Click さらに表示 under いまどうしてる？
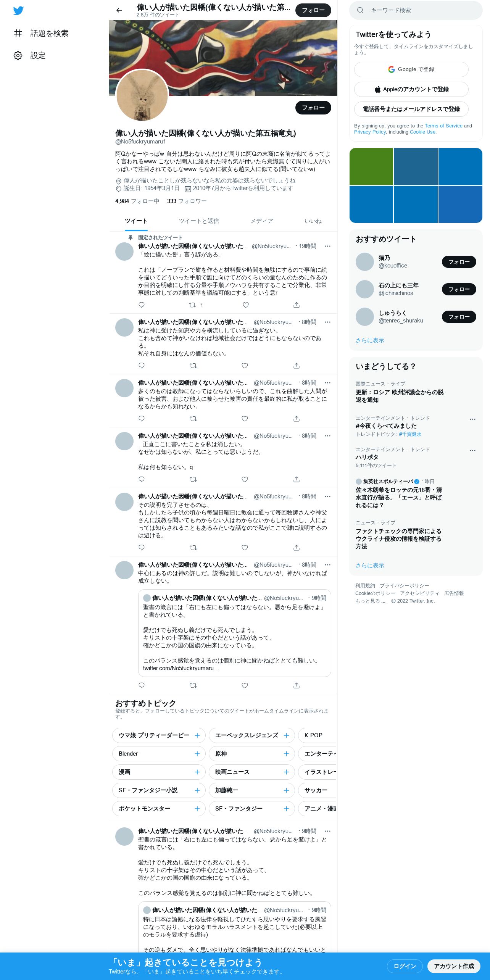Image resolution: width=490 pixels, height=980 pixels. [370, 566]
